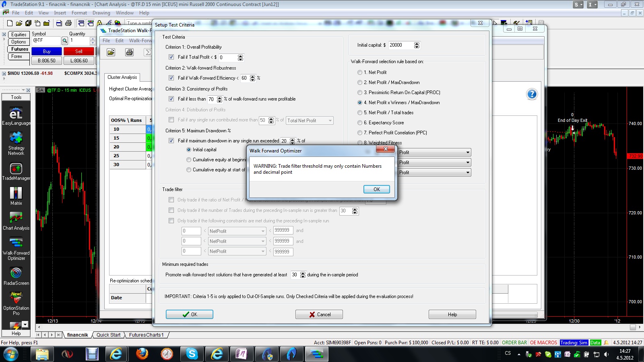Click the Quantity spinner in order bar

click(93, 41)
